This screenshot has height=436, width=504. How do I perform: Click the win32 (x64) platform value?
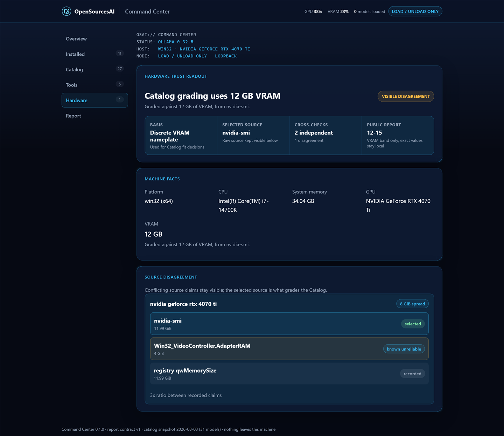coord(159,201)
